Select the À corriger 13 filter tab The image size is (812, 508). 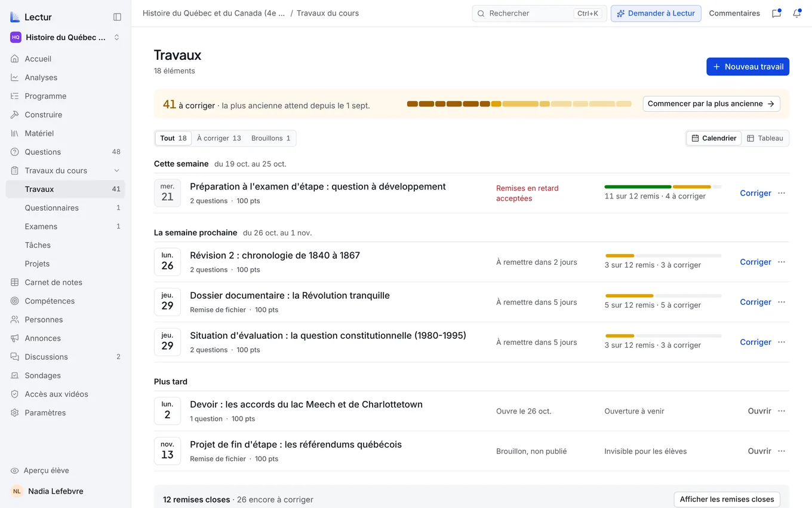point(219,138)
